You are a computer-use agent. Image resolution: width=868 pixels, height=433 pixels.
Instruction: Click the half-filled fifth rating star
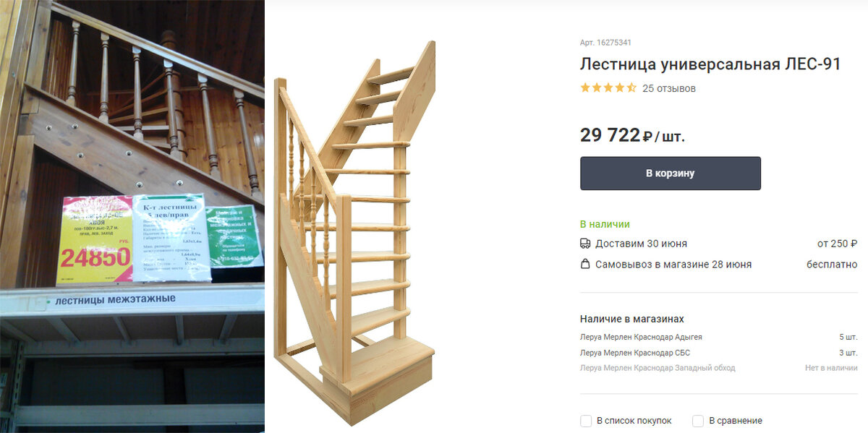pyautogui.click(x=631, y=88)
